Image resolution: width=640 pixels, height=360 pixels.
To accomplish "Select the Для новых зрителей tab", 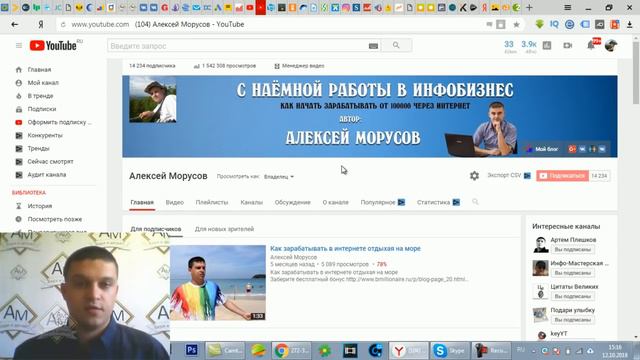I will pos(224,229).
